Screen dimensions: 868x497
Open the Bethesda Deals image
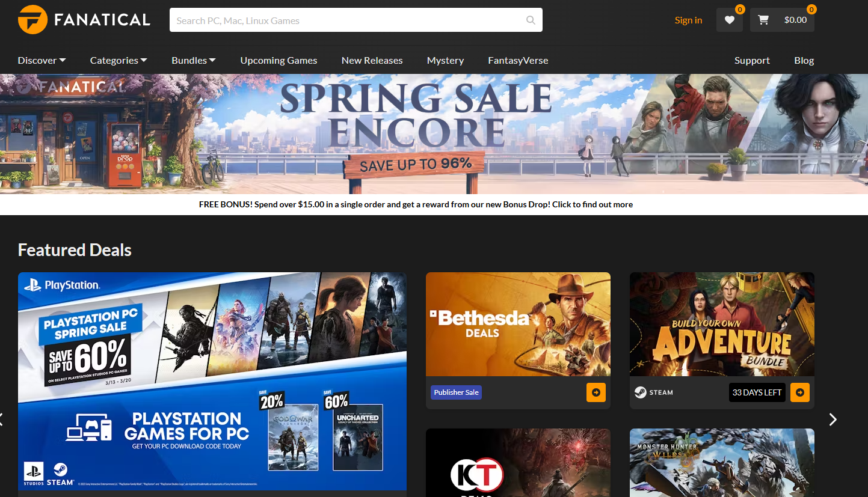coord(518,325)
